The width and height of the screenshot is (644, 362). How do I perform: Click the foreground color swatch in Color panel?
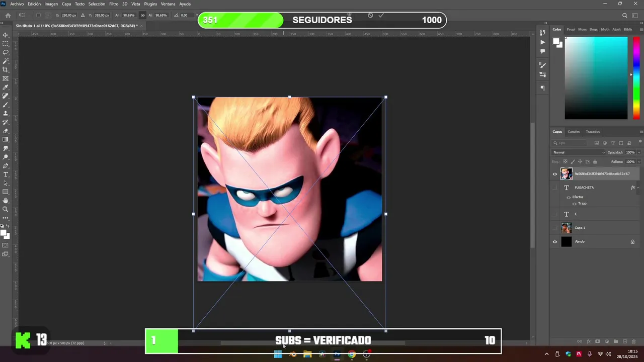coord(556,41)
